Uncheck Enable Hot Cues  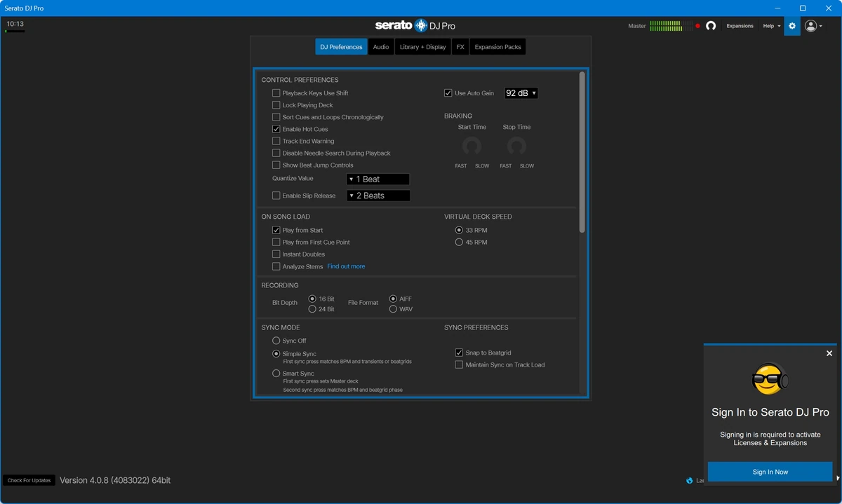276,129
